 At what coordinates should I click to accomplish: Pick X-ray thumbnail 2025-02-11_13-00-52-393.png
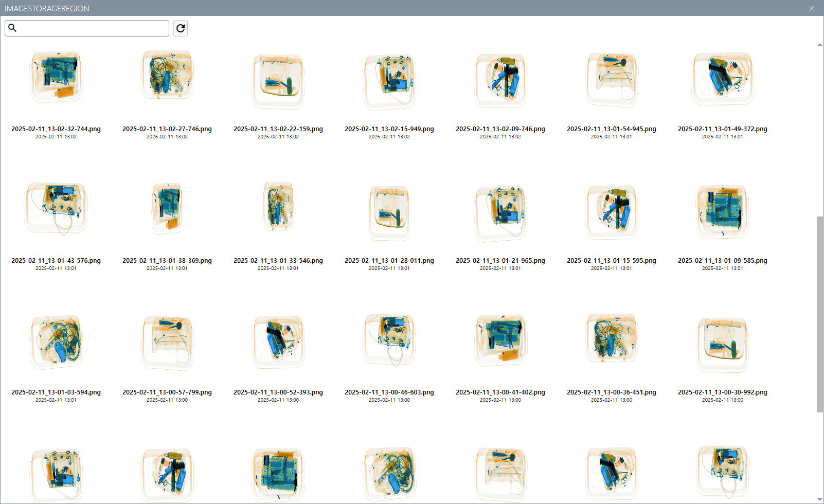pyautogui.click(x=278, y=343)
